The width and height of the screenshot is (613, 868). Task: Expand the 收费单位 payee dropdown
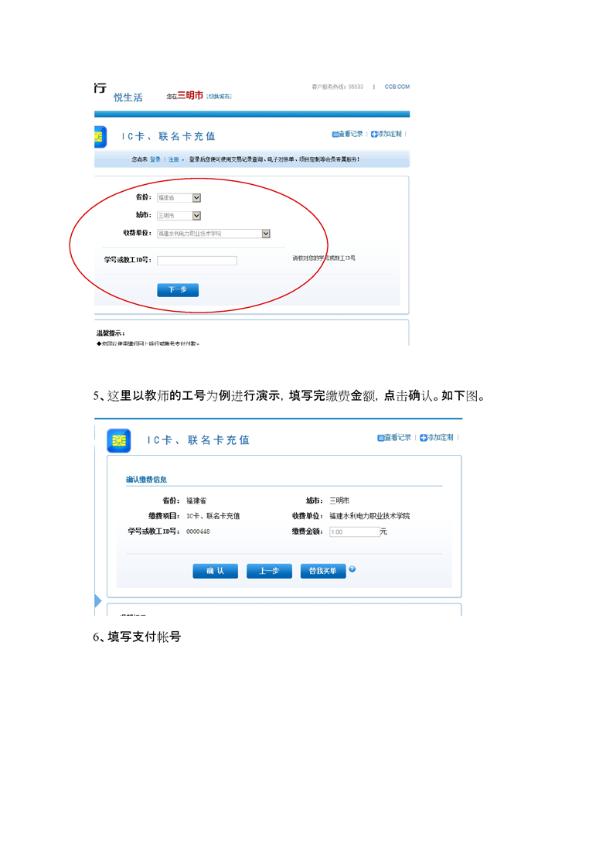[x=266, y=234]
